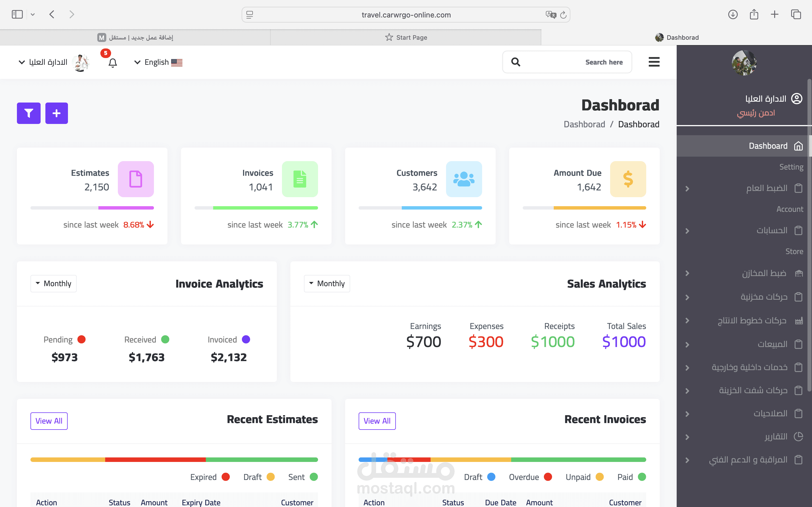Open the purple filter icon
Screen dimensions: 812x507
[28, 113]
